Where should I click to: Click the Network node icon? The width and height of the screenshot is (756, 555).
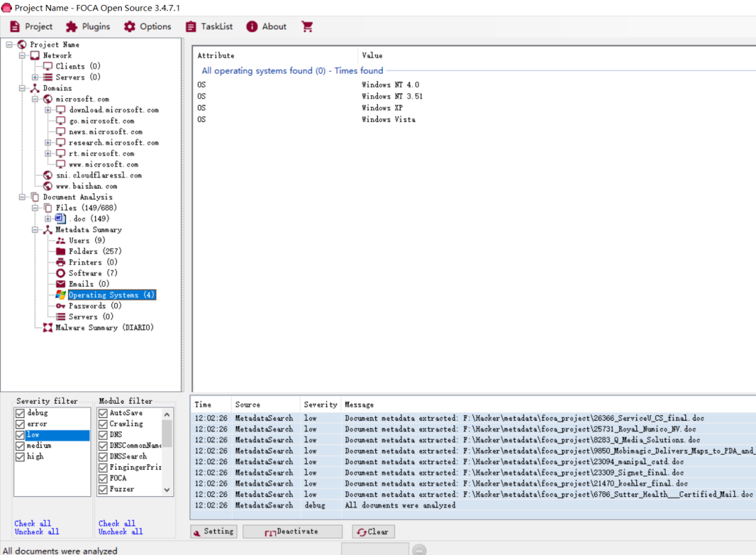tap(35, 55)
